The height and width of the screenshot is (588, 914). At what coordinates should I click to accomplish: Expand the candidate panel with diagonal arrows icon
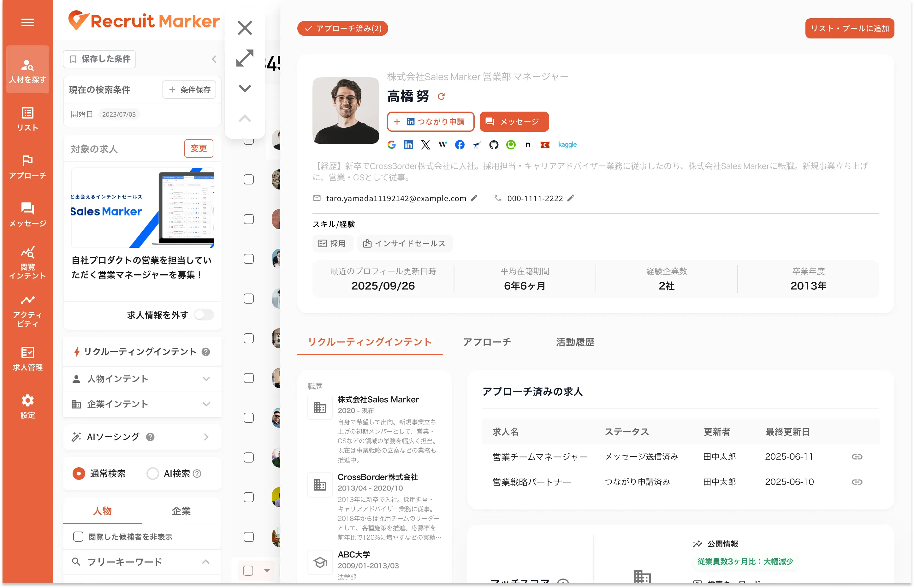245,58
